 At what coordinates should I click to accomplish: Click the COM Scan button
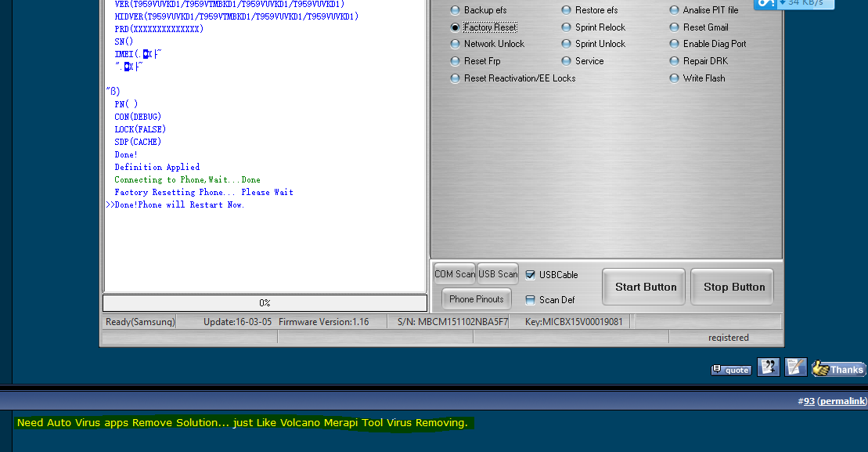pyautogui.click(x=455, y=273)
